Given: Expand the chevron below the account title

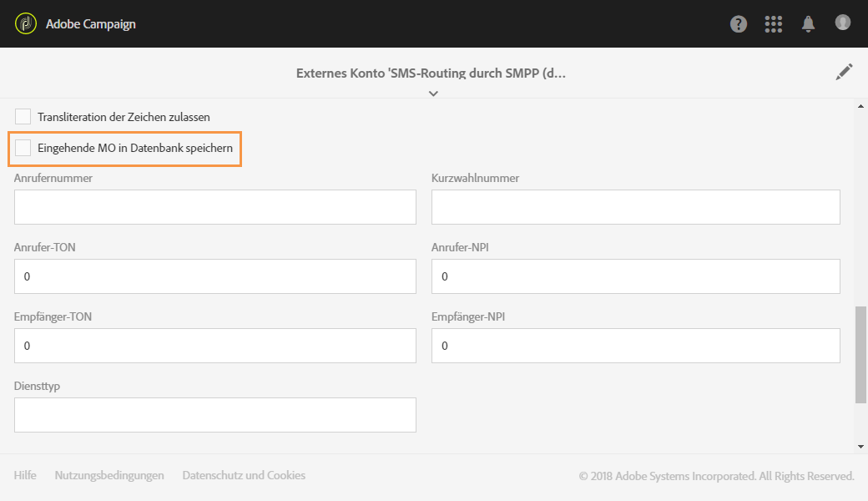Looking at the screenshot, I should pyautogui.click(x=433, y=94).
